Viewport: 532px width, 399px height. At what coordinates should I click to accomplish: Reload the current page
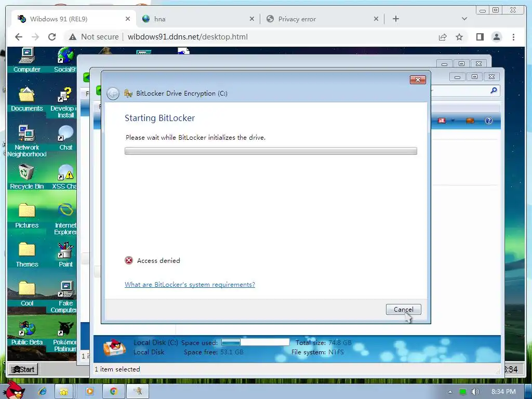[52, 37]
